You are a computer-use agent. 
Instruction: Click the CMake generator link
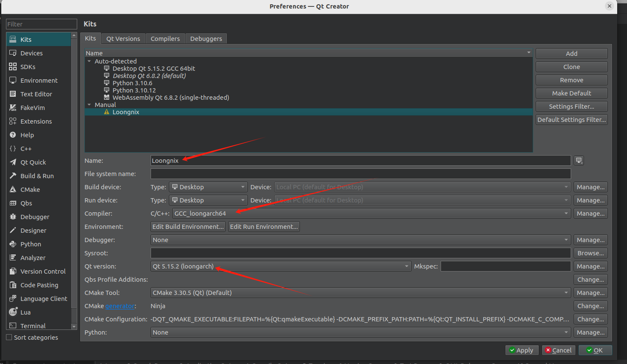coord(120,306)
